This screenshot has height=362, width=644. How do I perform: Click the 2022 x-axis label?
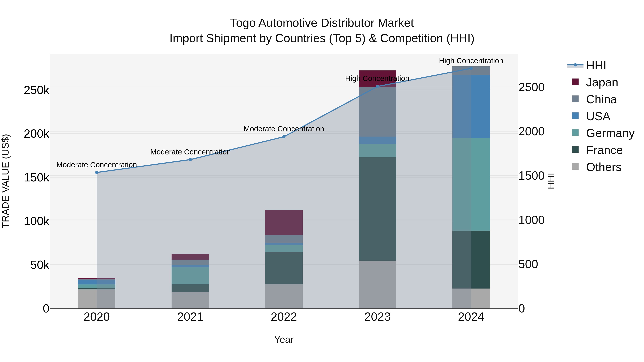click(x=284, y=317)
